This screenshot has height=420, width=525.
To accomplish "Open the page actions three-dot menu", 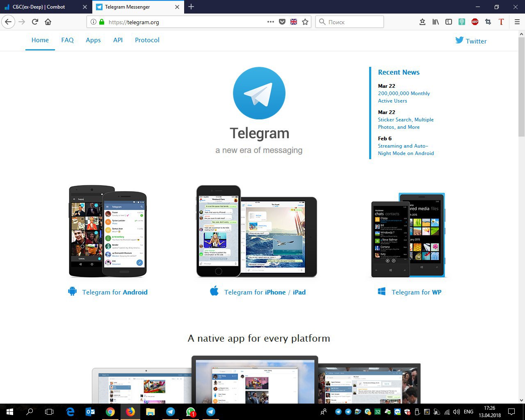I will click(x=270, y=22).
